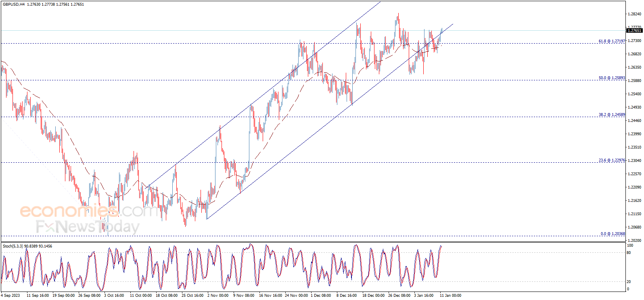644x300 pixels.
Task: Click the 1.28240 price axis value
Action: (x=635, y=14)
